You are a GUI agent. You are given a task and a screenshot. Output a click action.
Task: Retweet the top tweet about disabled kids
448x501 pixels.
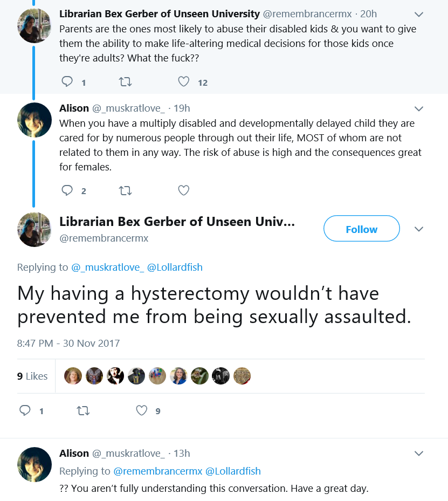125,82
